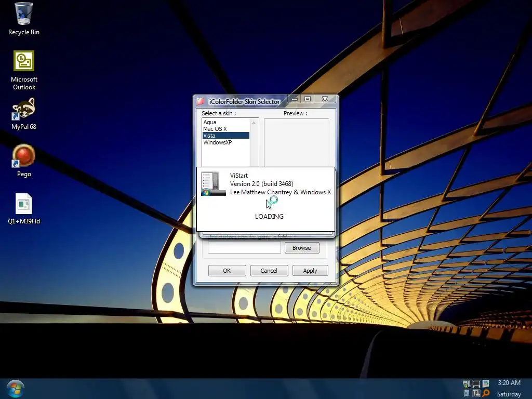Image resolution: width=532 pixels, height=399 pixels.
Task: Click the pale blue tray icon left of TL
Action: pyautogui.click(x=467, y=393)
